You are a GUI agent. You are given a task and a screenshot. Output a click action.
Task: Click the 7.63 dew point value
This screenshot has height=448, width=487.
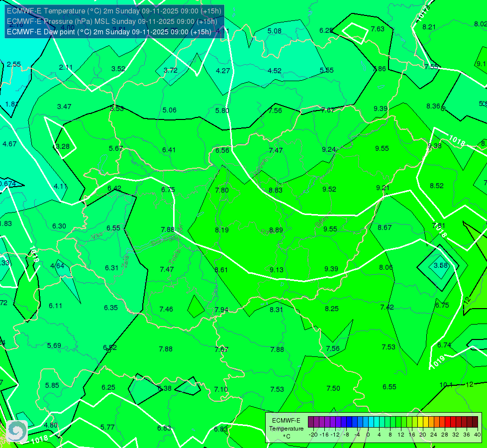[x=378, y=29]
